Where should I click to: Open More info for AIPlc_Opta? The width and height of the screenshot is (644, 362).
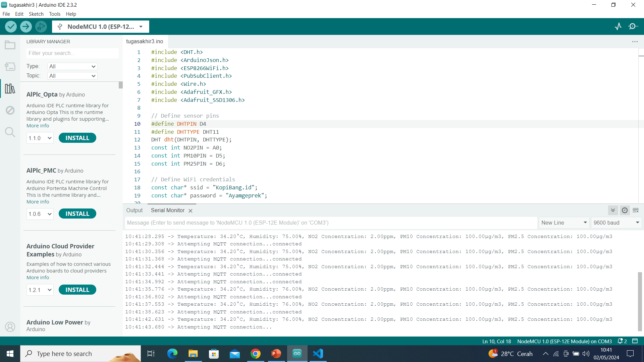[x=38, y=126]
